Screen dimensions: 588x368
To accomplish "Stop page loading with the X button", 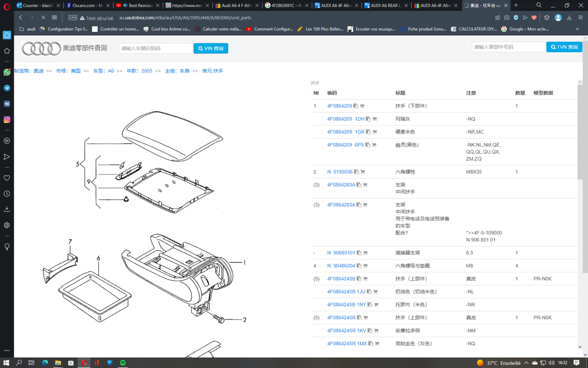I will [x=43, y=17].
